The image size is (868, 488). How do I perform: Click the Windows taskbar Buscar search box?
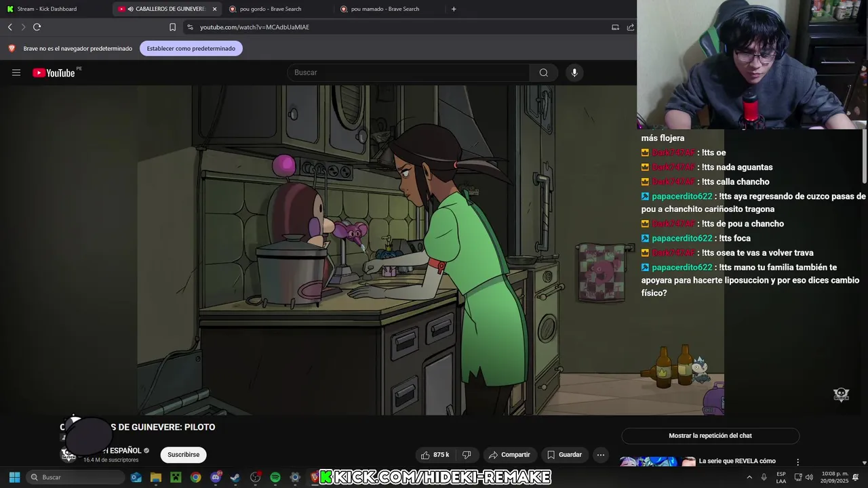(x=75, y=477)
